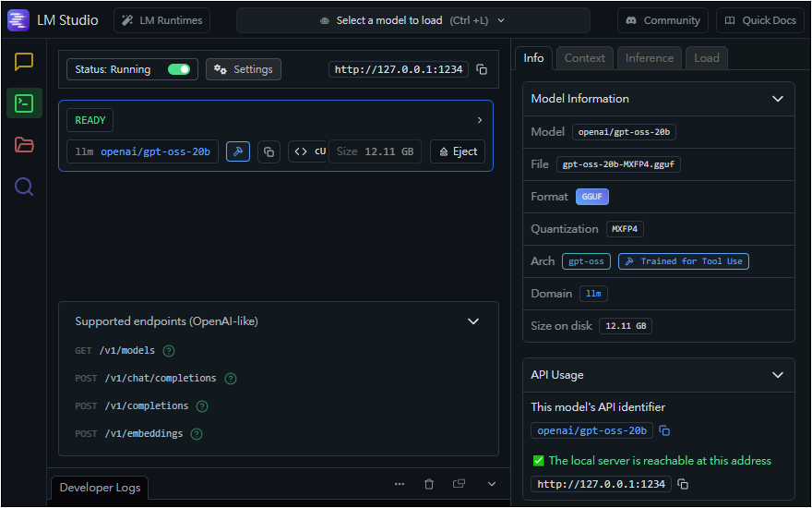This screenshot has height=508, width=812.
Task: Expand the READY model card chevron
Action: pyautogui.click(x=480, y=120)
